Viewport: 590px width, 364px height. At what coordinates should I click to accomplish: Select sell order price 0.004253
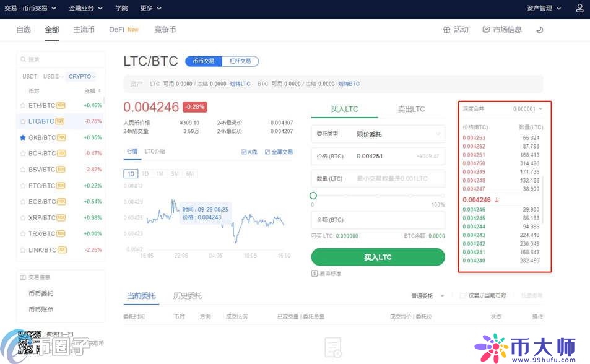tap(474, 138)
